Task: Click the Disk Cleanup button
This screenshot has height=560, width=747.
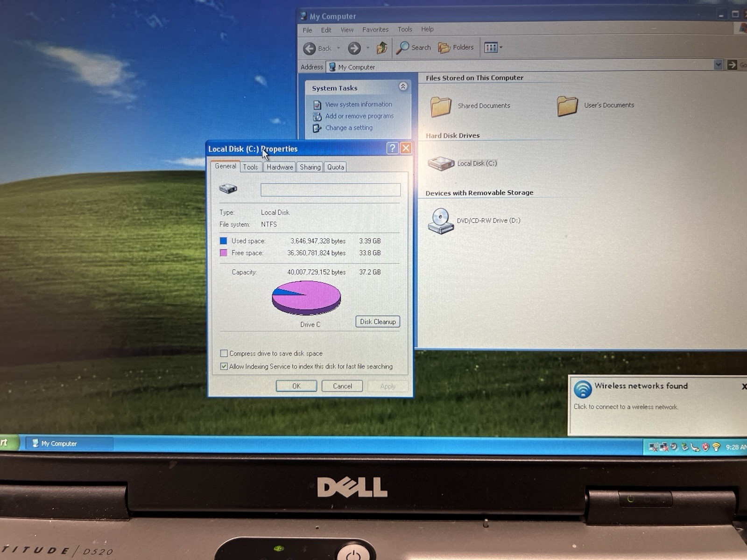Action: click(x=378, y=322)
